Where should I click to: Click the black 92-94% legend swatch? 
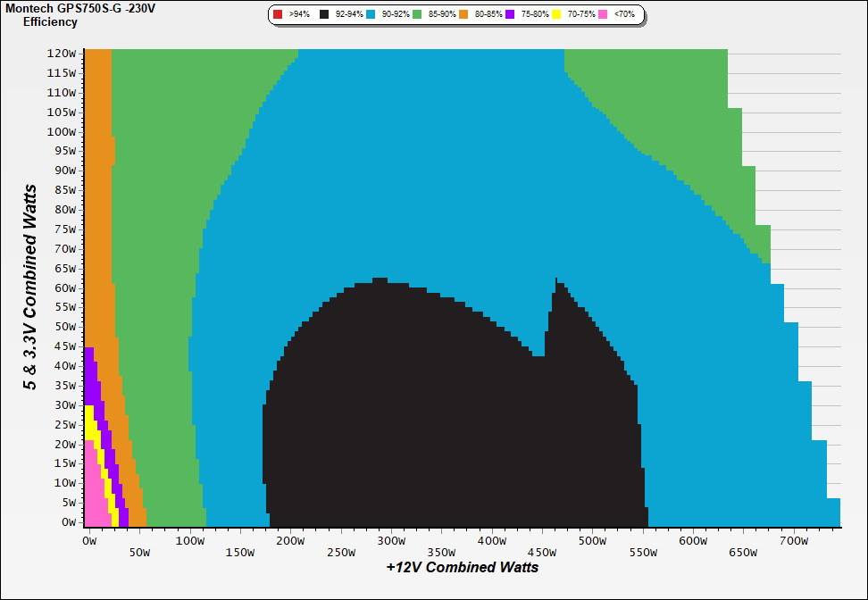click(324, 15)
